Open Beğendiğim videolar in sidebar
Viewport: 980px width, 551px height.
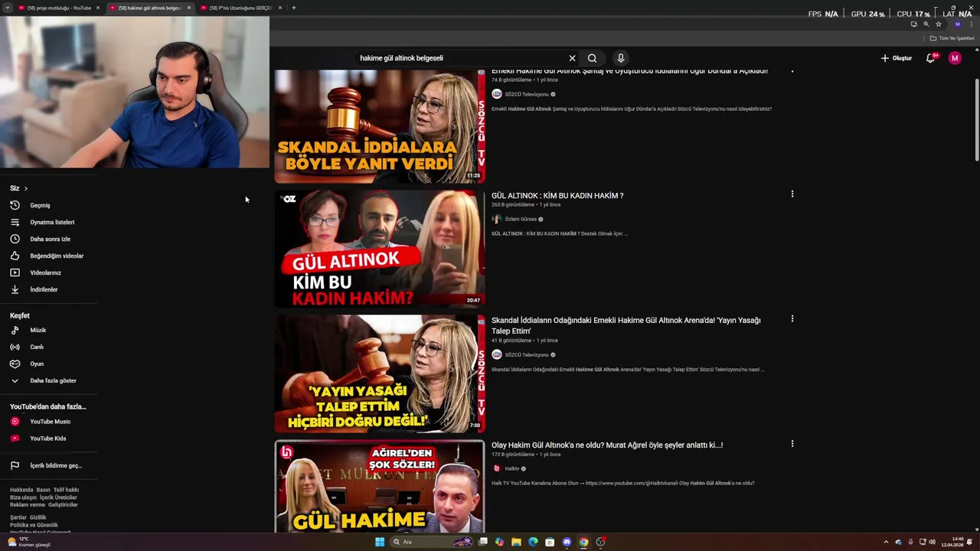[x=57, y=256]
